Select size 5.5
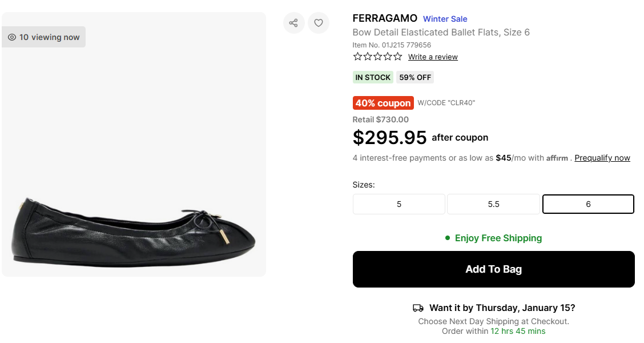Screen dimensions: 644x343 [x=493, y=204]
